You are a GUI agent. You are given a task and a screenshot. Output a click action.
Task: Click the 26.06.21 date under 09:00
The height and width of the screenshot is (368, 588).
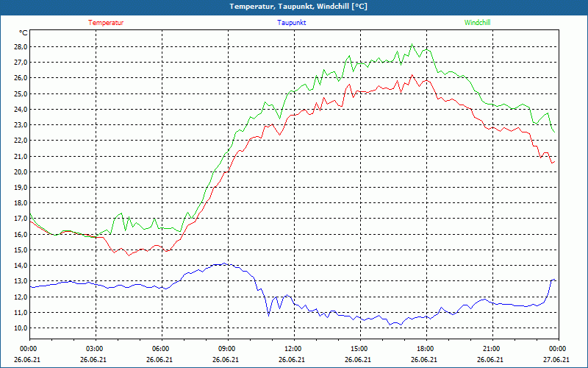226,359
